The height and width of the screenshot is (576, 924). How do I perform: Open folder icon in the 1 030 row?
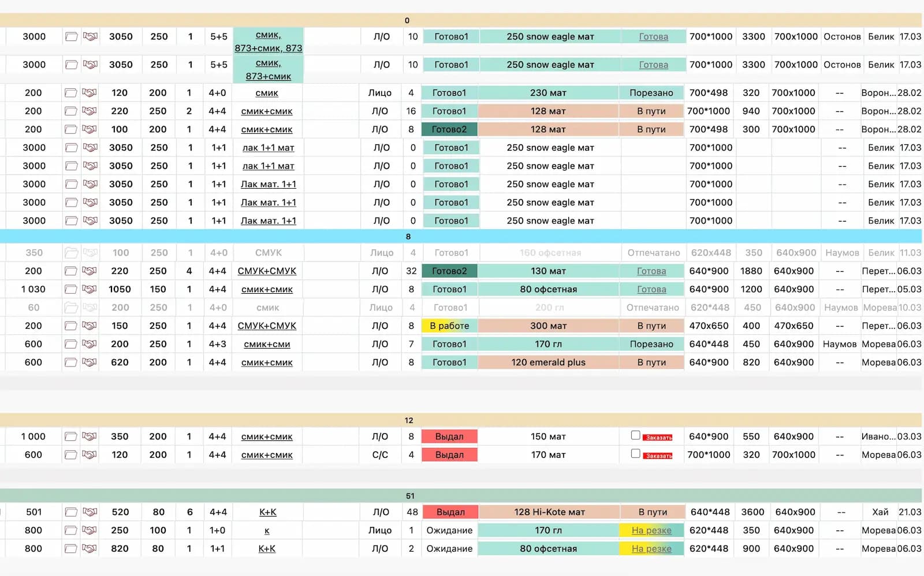coord(71,289)
